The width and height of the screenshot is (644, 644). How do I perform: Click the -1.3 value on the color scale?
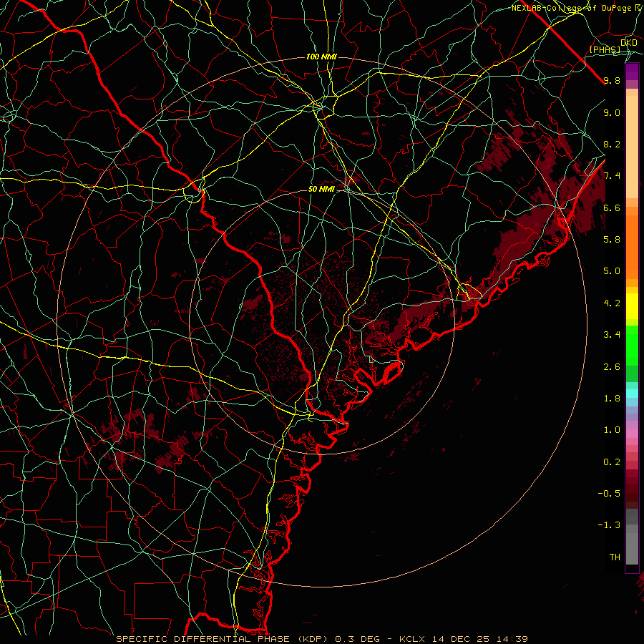[x=609, y=525]
